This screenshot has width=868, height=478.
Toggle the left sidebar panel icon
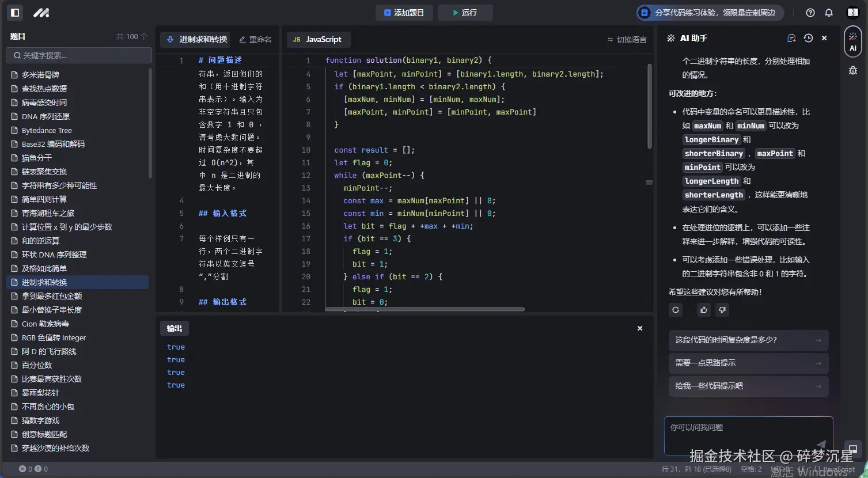tap(16, 13)
